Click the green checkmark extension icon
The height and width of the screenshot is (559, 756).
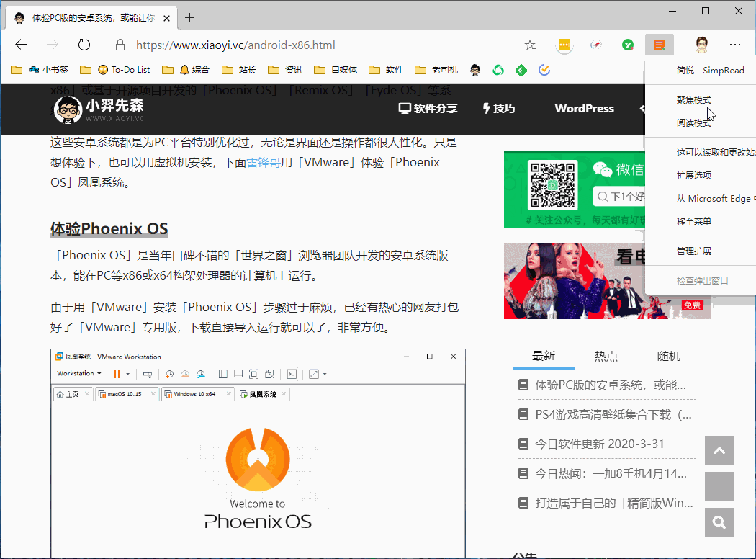point(628,45)
